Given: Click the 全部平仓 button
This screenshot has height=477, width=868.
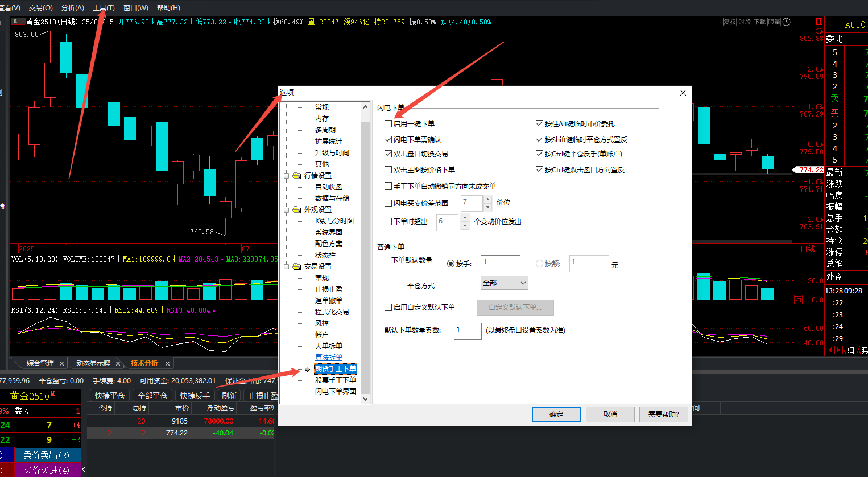Looking at the screenshot, I should pyautogui.click(x=152, y=396).
